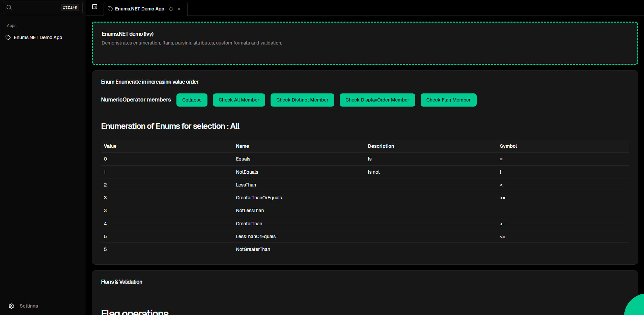
Task: Click the Name column header
Action: [x=242, y=146]
